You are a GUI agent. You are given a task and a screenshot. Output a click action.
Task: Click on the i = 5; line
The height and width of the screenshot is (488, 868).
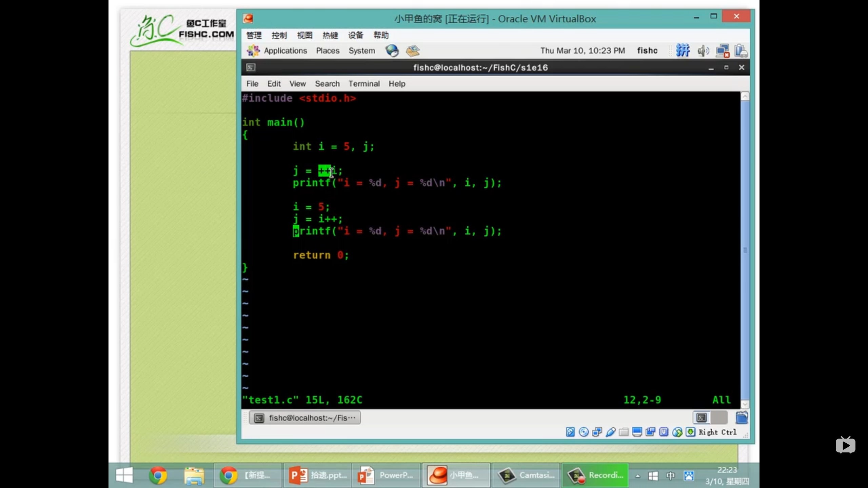[311, 207]
